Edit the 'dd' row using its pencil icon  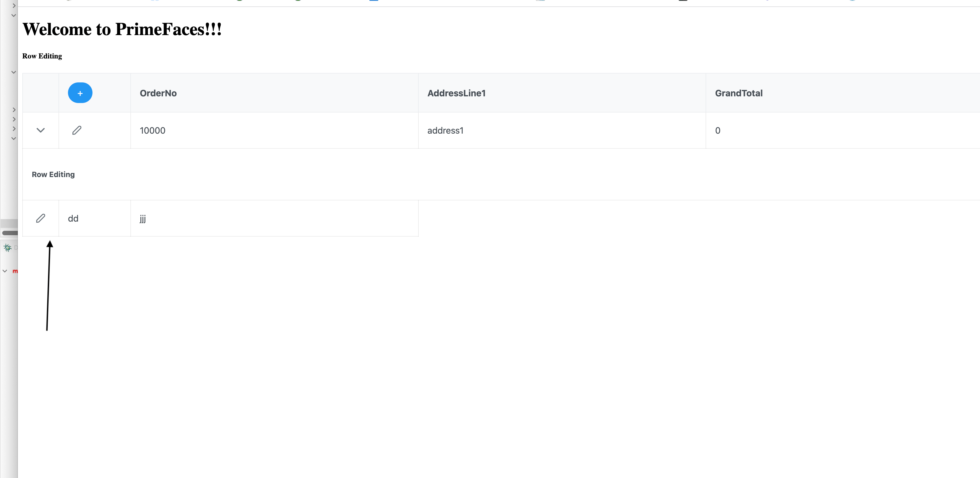(40, 218)
